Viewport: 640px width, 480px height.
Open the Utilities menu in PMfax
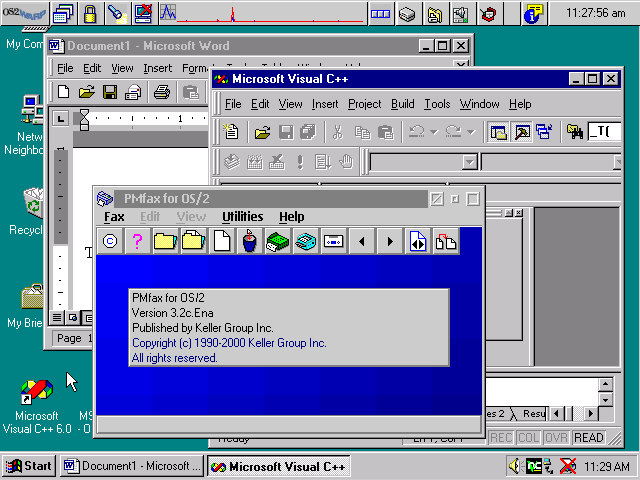coord(242,217)
